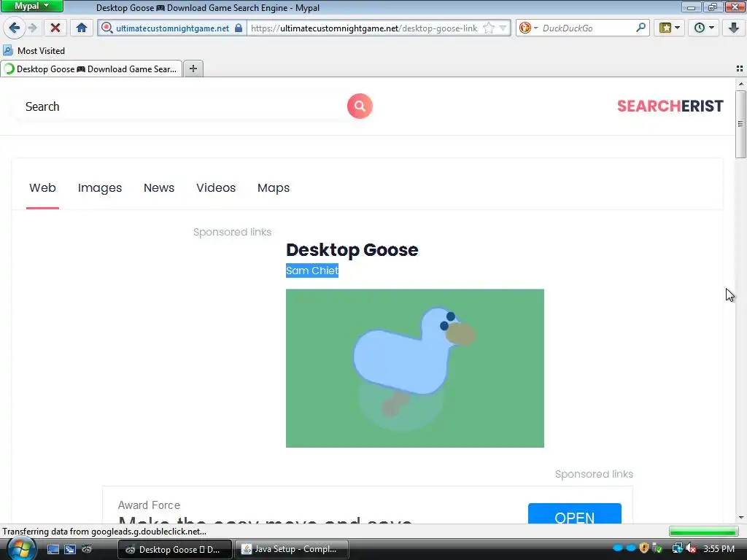Screen dimensions: 747x560
Task: Switch to the Maps tab
Action: (x=274, y=187)
